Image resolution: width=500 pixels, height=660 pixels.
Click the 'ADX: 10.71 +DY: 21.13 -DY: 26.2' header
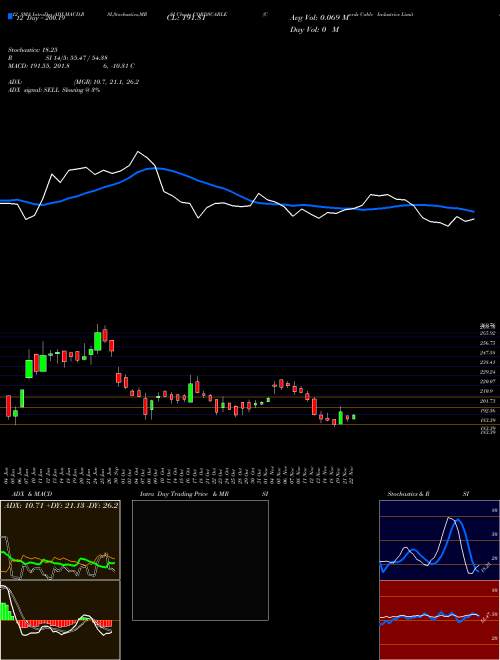click(x=61, y=506)
